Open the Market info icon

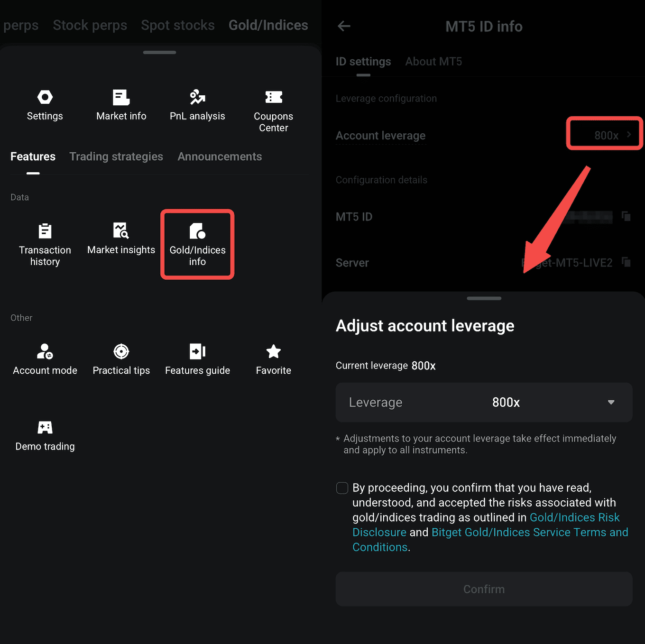pyautogui.click(x=121, y=97)
